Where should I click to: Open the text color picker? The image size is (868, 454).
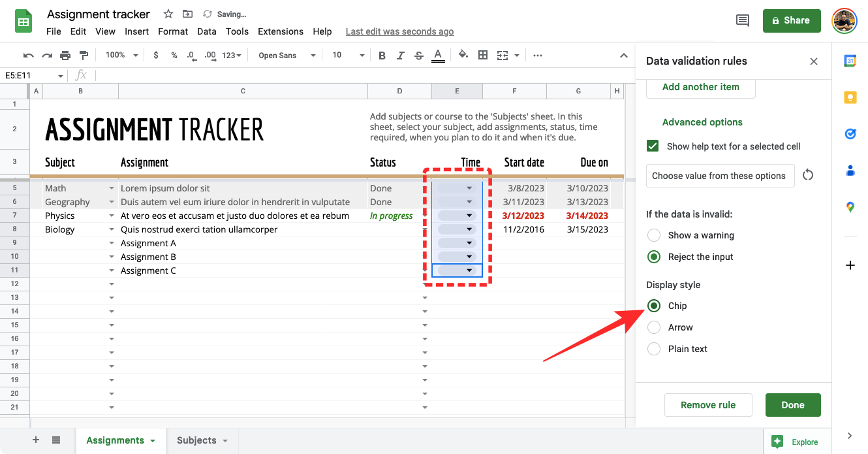coord(438,56)
